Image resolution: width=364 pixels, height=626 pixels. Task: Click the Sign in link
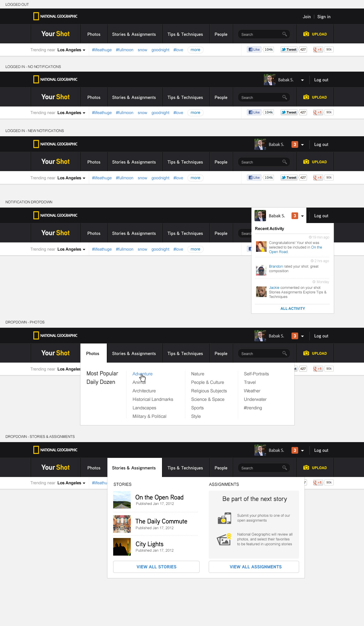[x=324, y=17]
